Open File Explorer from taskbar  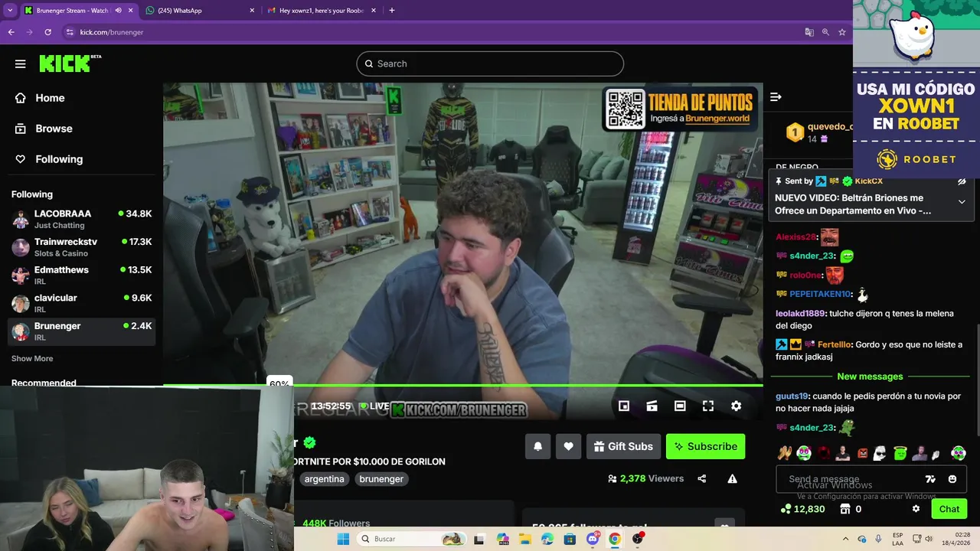pos(525,539)
